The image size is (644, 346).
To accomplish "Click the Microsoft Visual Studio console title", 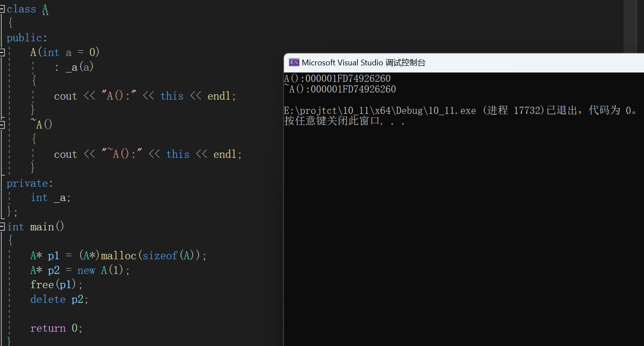I will tap(364, 63).
